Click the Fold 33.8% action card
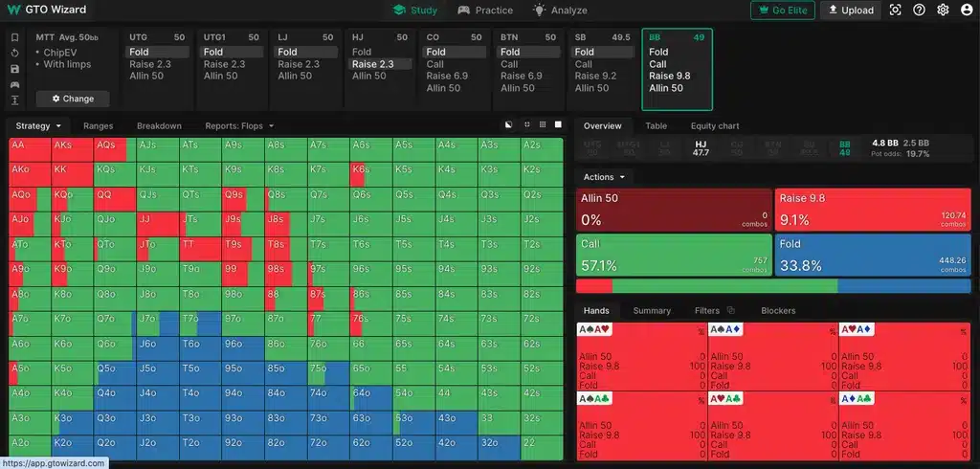This screenshot has width=980, height=469. click(x=873, y=255)
